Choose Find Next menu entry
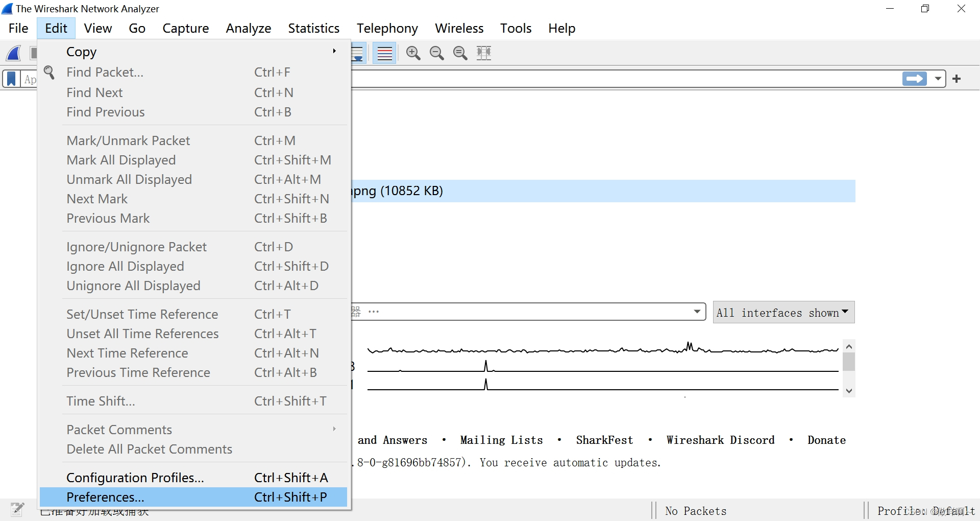Image resolution: width=980 pixels, height=521 pixels. (193, 92)
